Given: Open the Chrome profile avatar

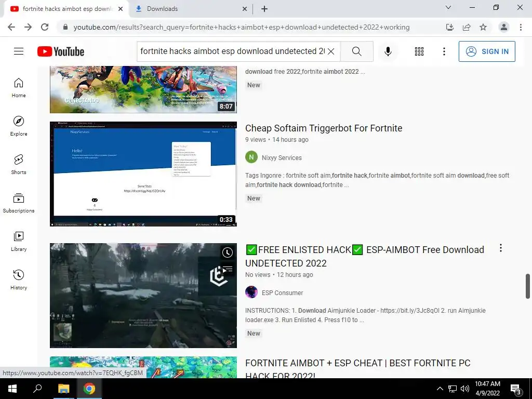Looking at the screenshot, I should (x=504, y=27).
